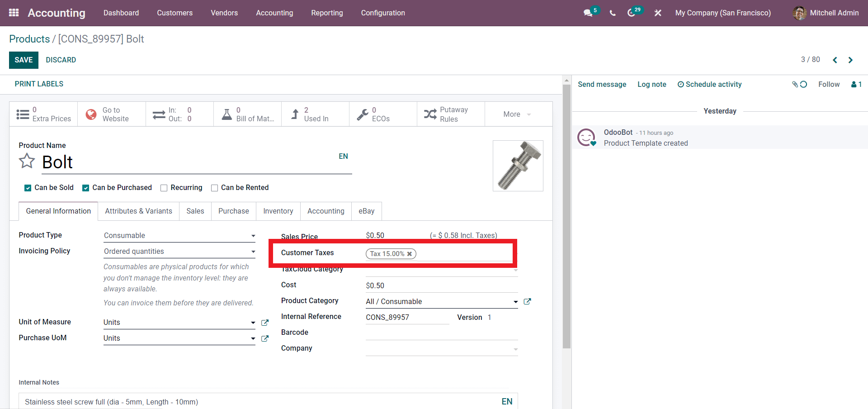Open Unit of Measure dropdown
This screenshot has width=868, height=409.
point(179,323)
